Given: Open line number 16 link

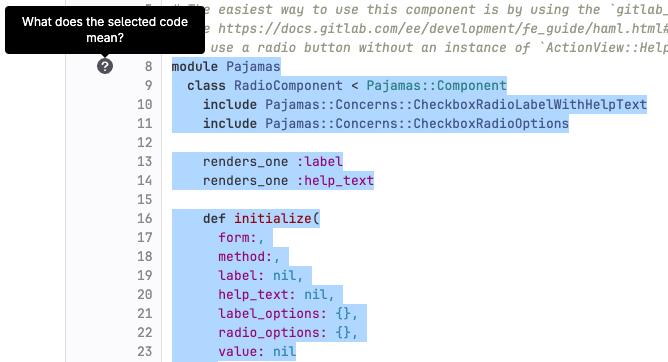Looking at the screenshot, I should tap(144, 218).
